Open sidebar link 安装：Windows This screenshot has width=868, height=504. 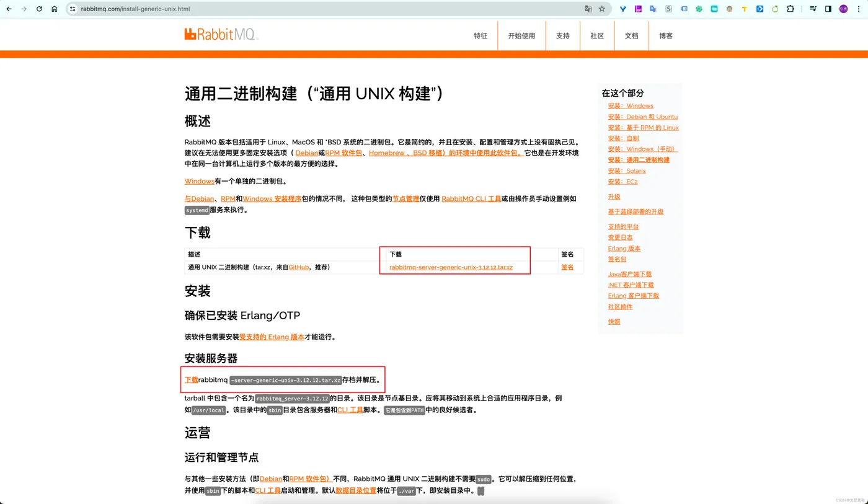coord(631,106)
